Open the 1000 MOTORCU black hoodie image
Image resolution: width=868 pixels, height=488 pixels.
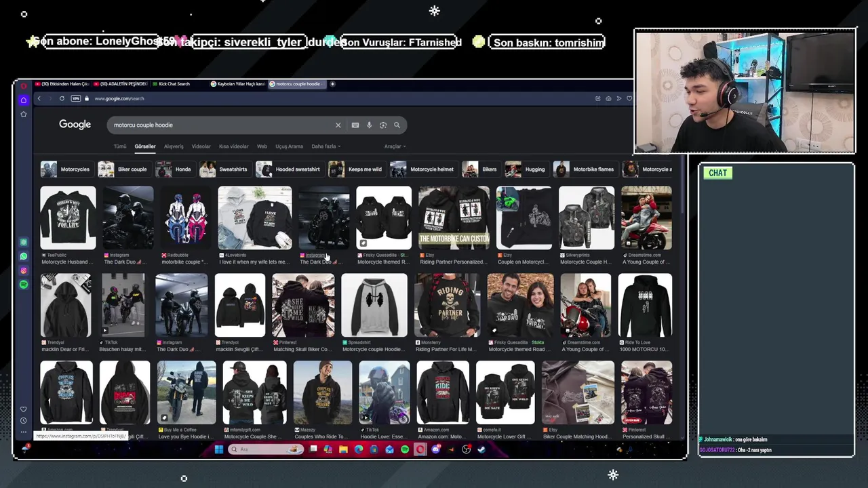(645, 305)
